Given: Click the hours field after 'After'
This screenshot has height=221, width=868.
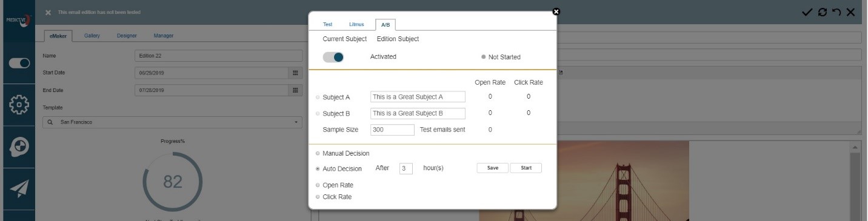Looking at the screenshot, I should 406,168.
